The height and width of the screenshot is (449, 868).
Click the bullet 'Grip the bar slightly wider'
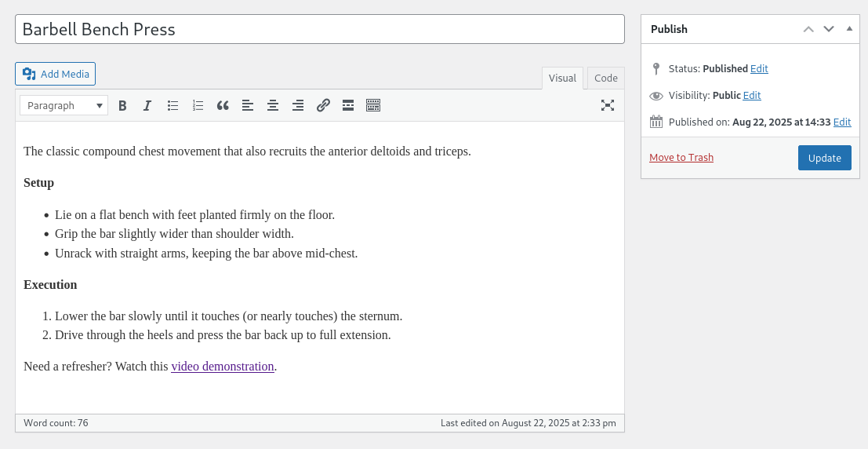[x=174, y=234]
